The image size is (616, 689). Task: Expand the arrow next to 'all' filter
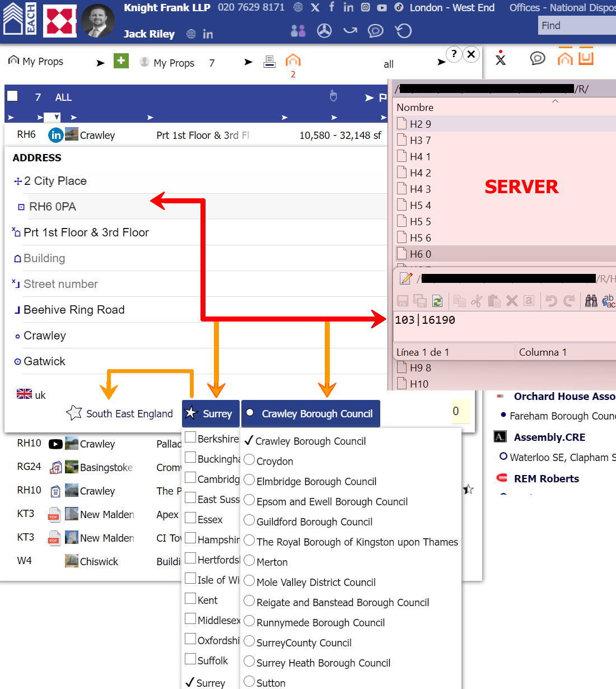[x=441, y=62]
